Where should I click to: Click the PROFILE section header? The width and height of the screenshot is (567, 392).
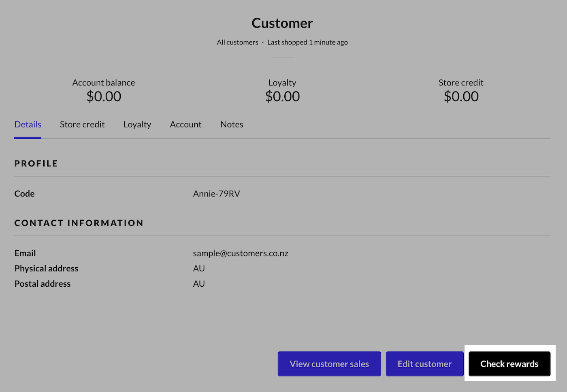36,163
